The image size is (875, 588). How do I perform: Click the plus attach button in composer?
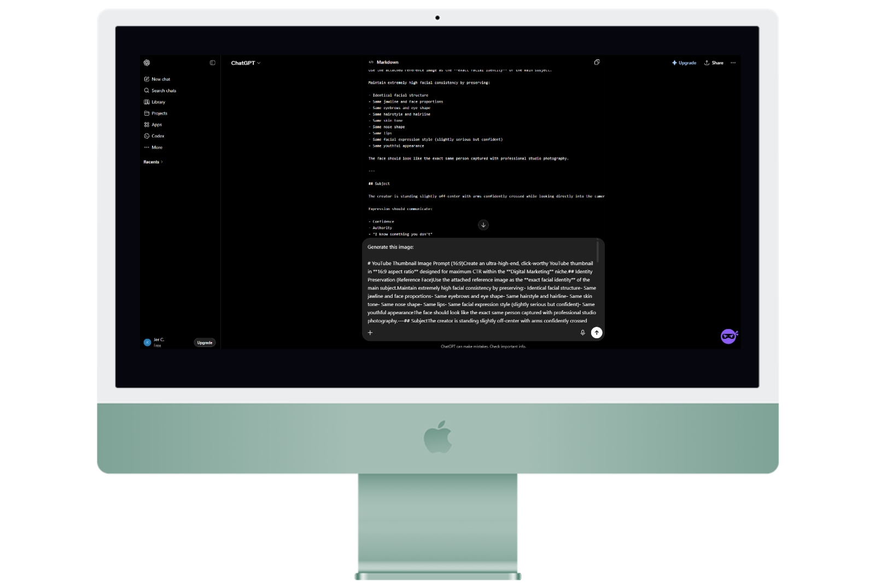(x=370, y=333)
